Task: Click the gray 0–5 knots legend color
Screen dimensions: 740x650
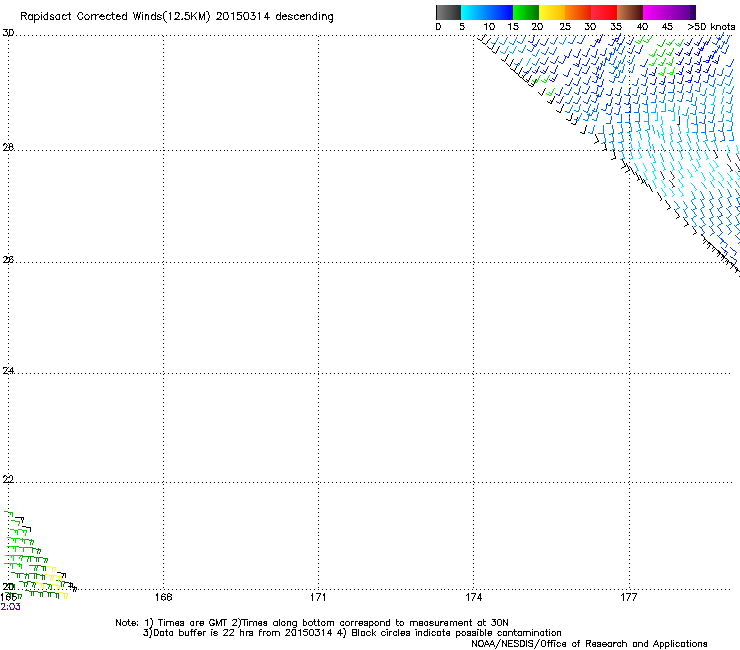Action: 448,12
